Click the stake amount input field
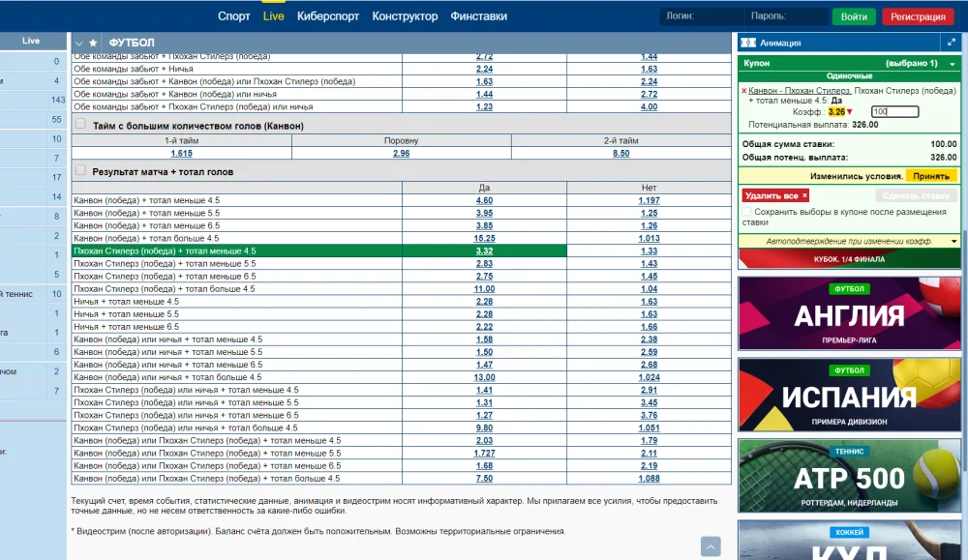968x560 pixels. [893, 112]
